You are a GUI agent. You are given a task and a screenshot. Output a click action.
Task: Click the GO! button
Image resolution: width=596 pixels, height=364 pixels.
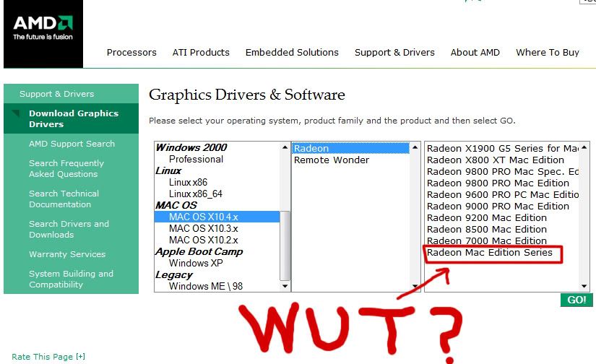pyautogui.click(x=576, y=300)
